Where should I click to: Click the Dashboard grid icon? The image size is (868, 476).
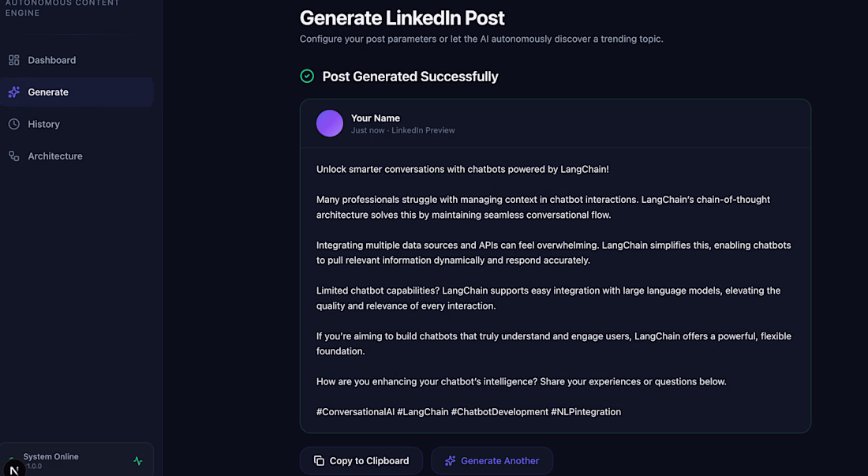[14, 60]
